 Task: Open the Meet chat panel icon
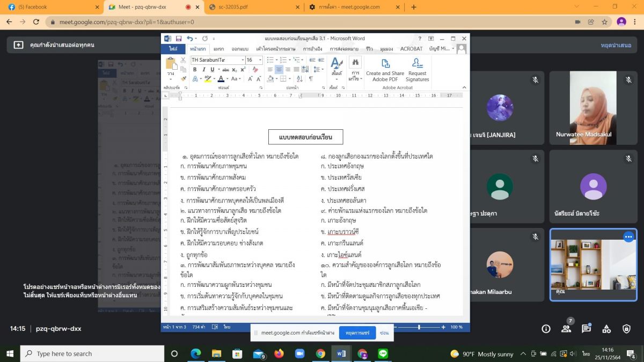click(x=586, y=329)
